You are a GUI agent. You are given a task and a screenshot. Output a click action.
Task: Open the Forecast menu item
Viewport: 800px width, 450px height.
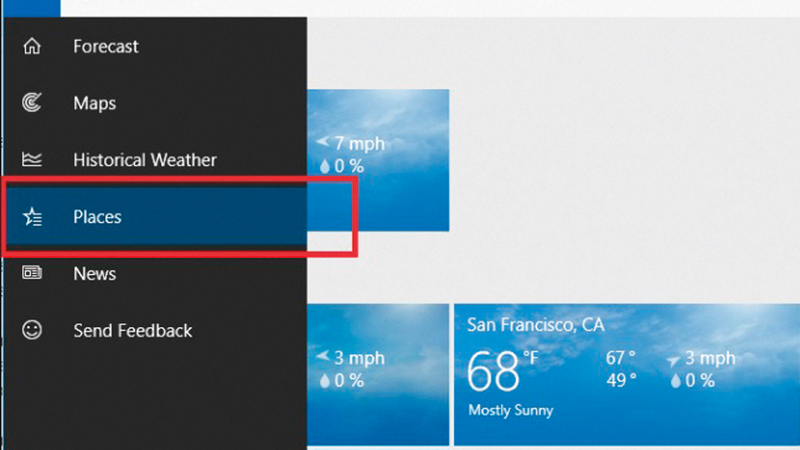coord(105,46)
